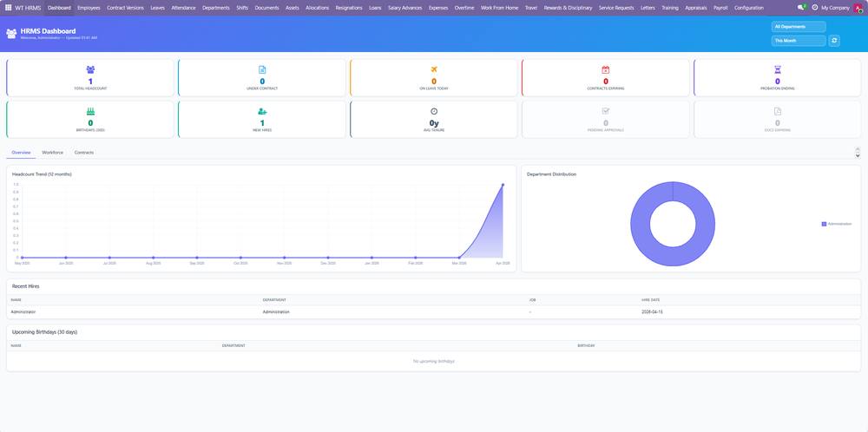868x432 pixels.
Task: Click the refresh dashboard icon
Action: click(834, 41)
